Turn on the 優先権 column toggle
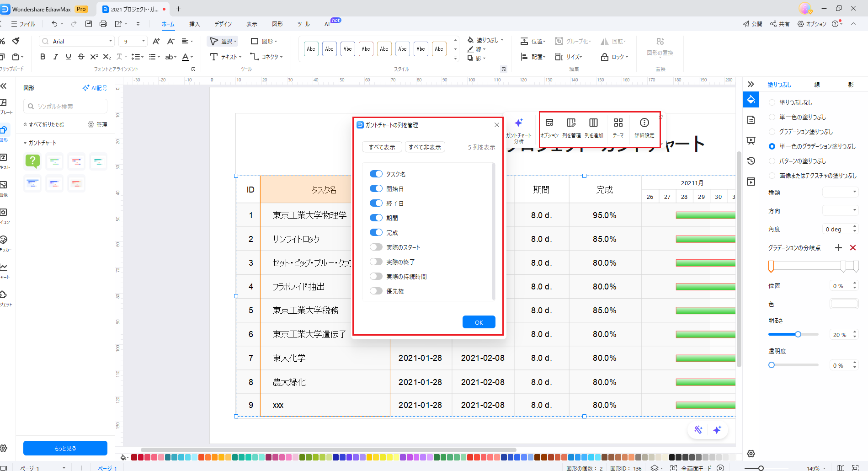This screenshot has height=471, width=868. pyautogui.click(x=376, y=291)
